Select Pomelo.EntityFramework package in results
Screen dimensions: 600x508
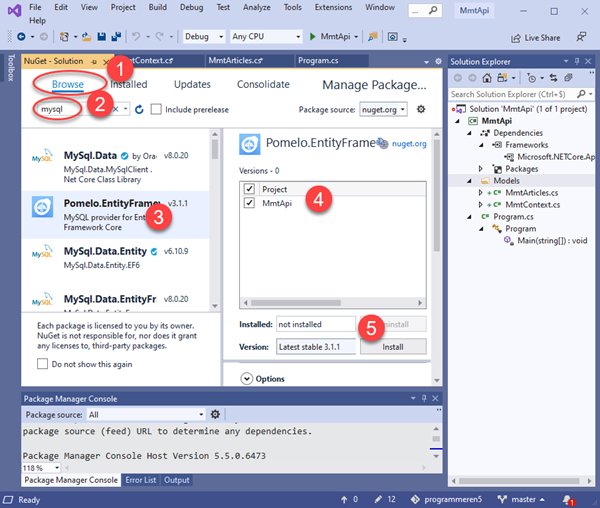(x=115, y=215)
